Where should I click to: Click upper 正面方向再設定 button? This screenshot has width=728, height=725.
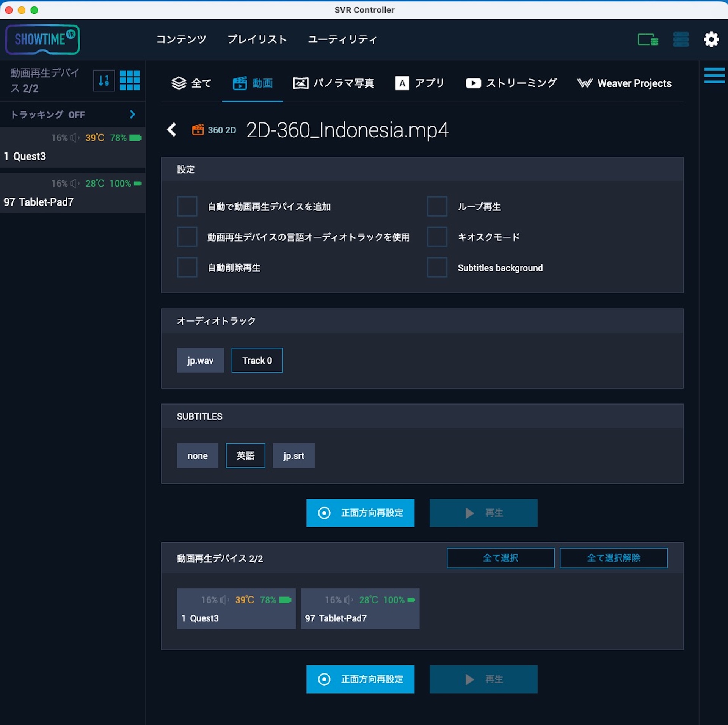click(360, 513)
